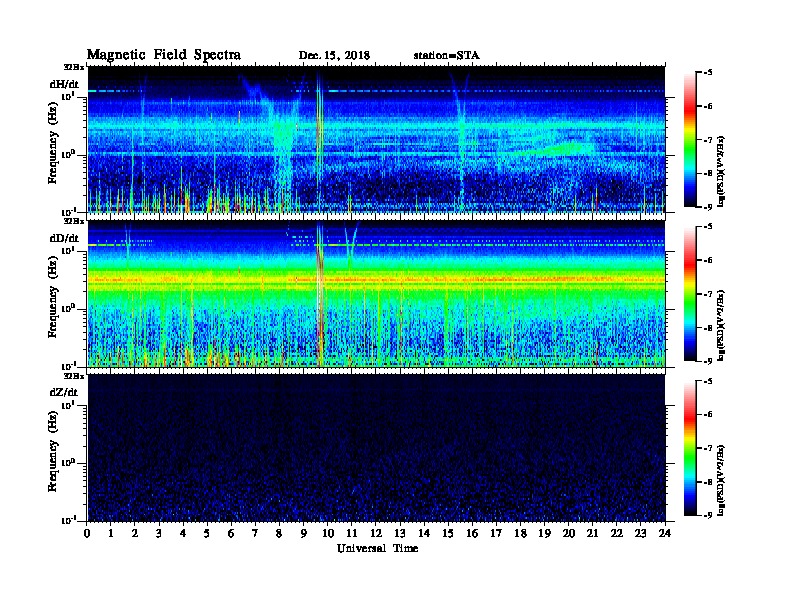Click the "-7" value on dZ/dt color bar
The image size is (792, 612).
[x=708, y=448]
